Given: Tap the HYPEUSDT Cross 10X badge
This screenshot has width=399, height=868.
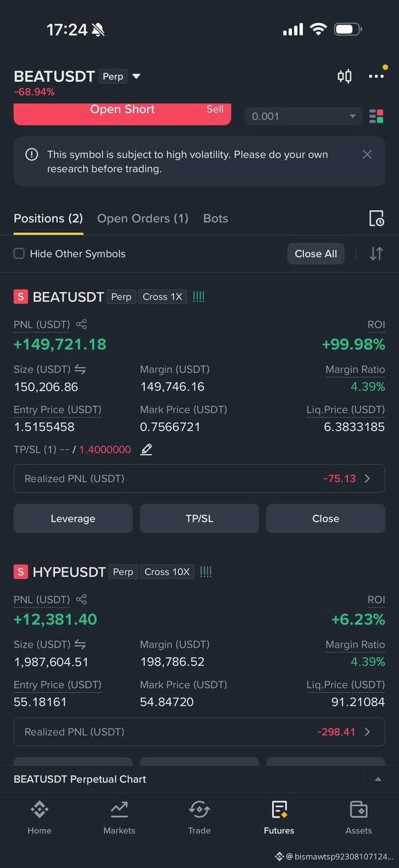Looking at the screenshot, I should click(x=167, y=572).
